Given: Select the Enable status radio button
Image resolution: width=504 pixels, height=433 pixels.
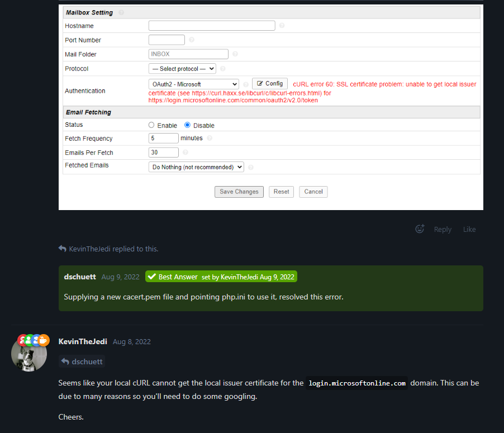Looking at the screenshot, I should pos(151,125).
